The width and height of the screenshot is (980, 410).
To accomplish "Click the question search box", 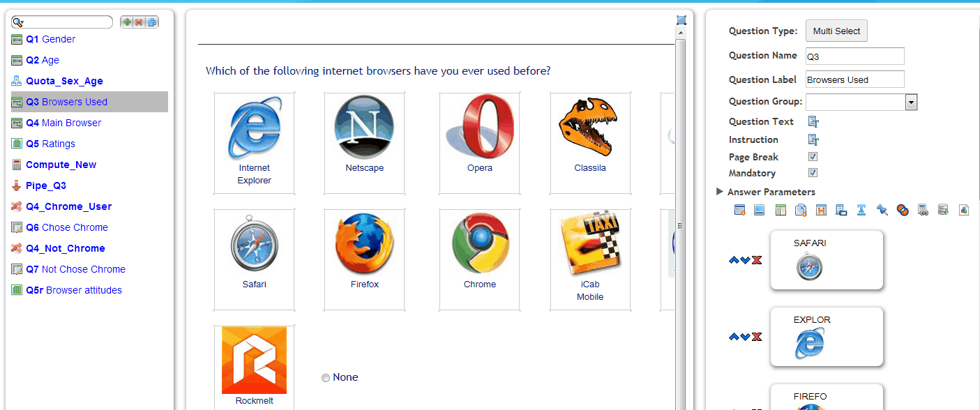I will pos(61,22).
